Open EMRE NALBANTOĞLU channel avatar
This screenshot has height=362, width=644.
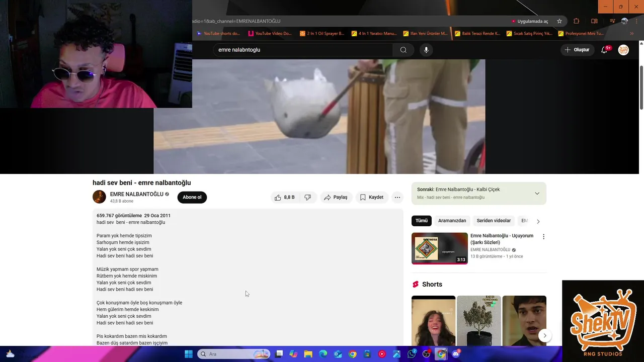(99, 197)
